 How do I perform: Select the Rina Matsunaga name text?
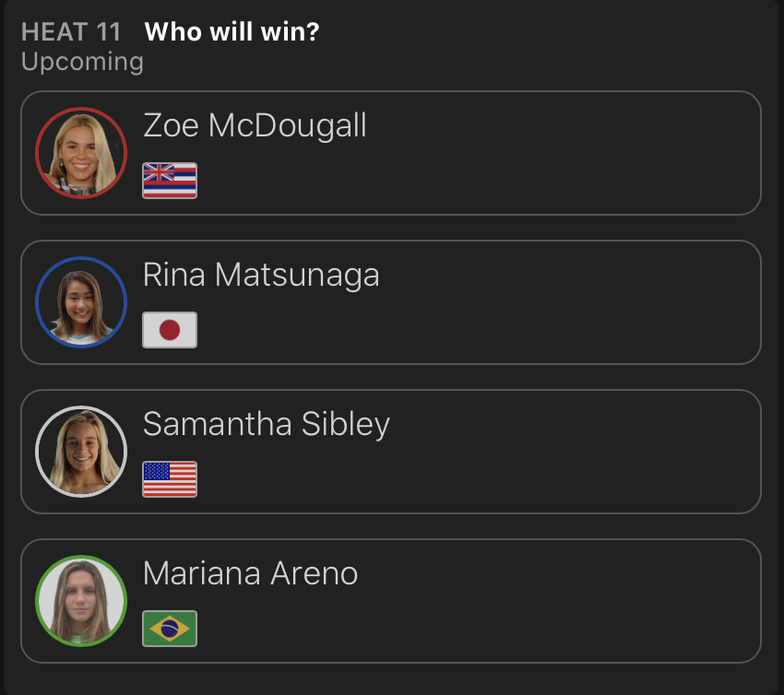261,275
